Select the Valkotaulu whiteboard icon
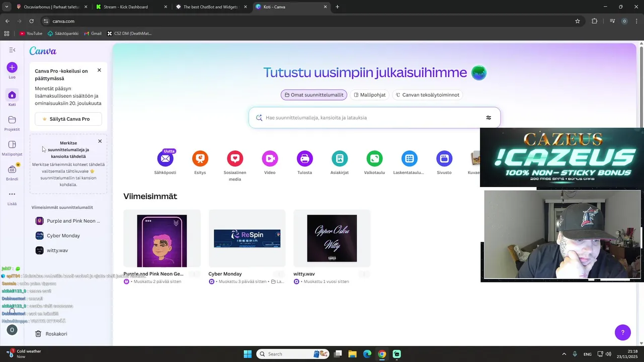This screenshot has height=362, width=644. click(374, 159)
